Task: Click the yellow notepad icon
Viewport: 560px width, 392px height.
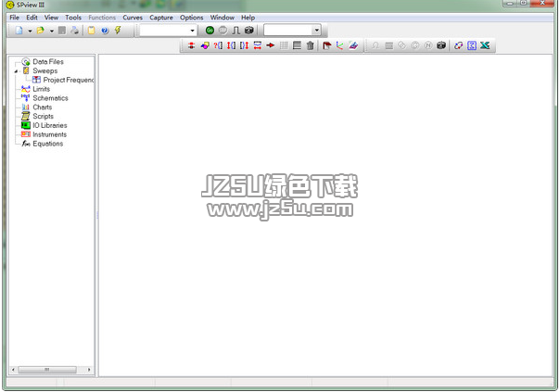Action: [x=92, y=31]
